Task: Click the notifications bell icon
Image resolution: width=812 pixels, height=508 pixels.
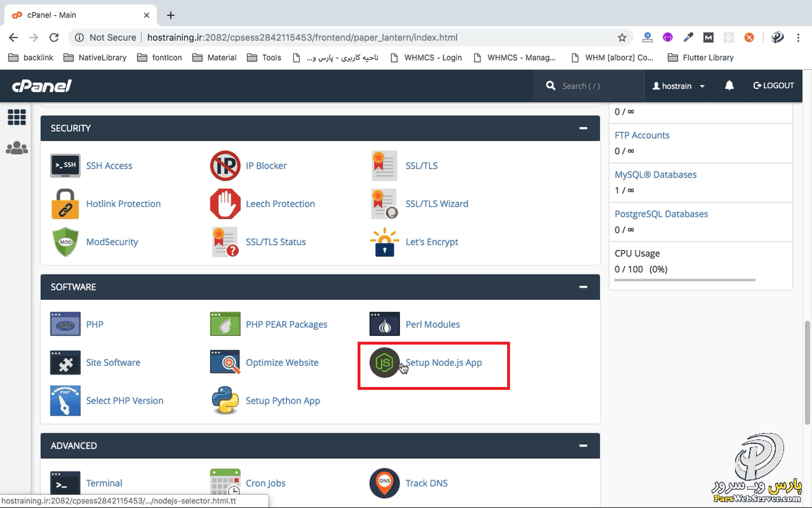Action: [729, 85]
